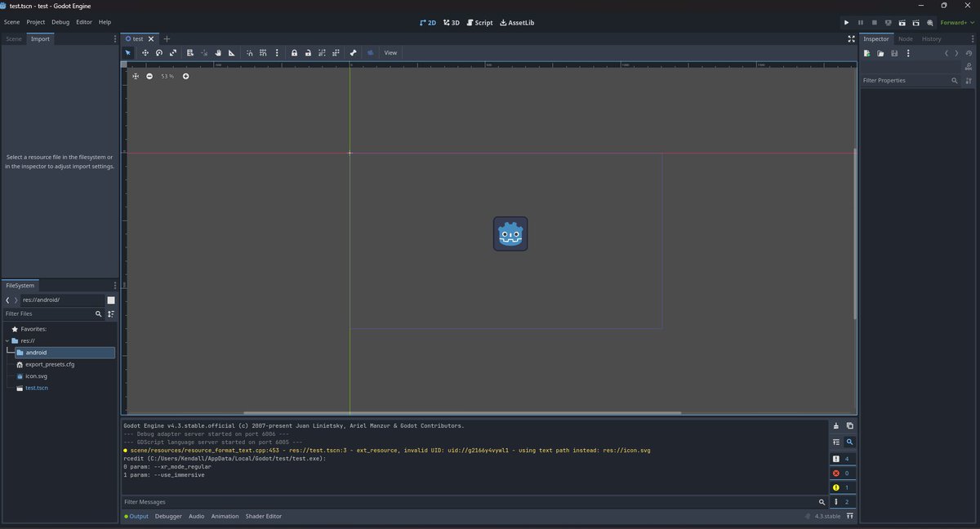Select the android folder

[x=65, y=353]
